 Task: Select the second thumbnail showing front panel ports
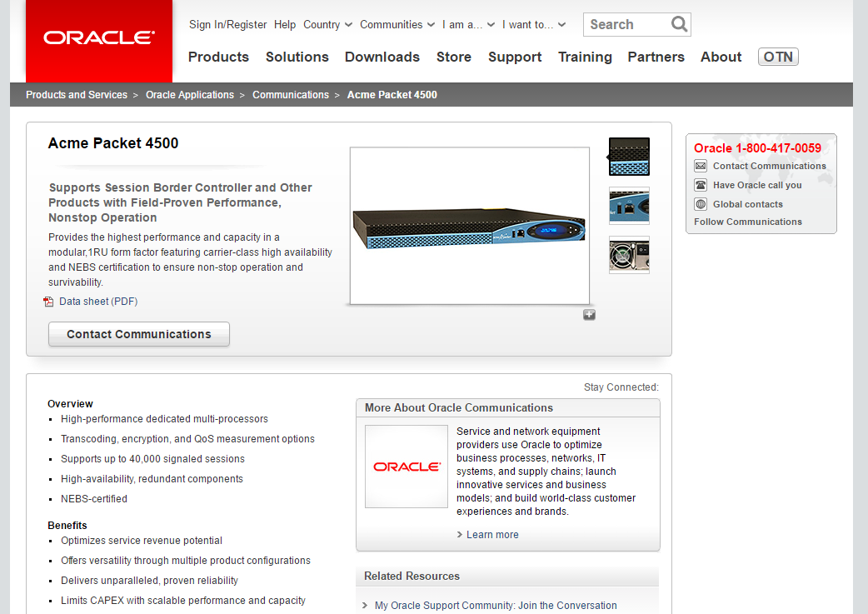pyautogui.click(x=630, y=206)
